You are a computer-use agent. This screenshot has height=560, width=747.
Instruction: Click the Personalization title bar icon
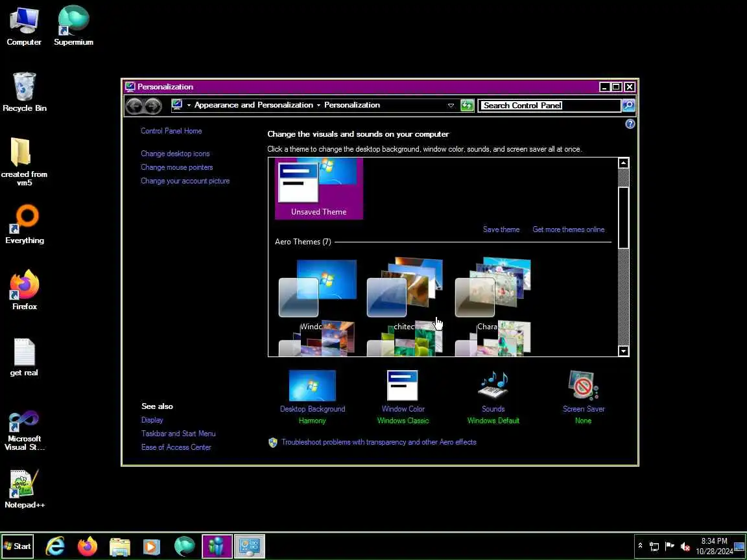tap(130, 87)
